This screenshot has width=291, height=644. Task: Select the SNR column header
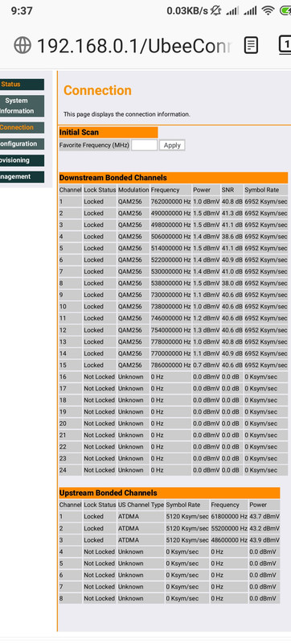pyautogui.click(x=232, y=190)
